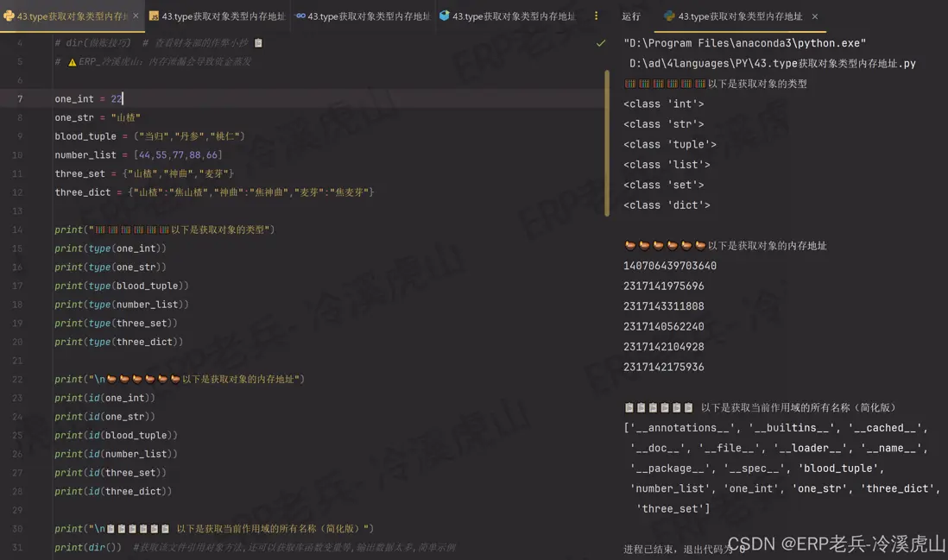Click output line <class 'dict'>
The height and width of the screenshot is (560, 948).
pyautogui.click(x=667, y=205)
